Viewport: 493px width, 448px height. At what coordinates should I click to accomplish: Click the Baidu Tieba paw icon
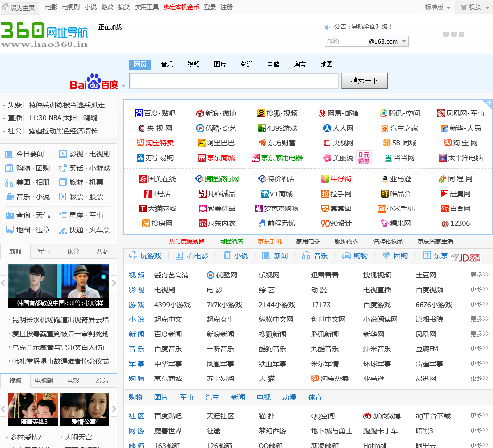[139, 113]
